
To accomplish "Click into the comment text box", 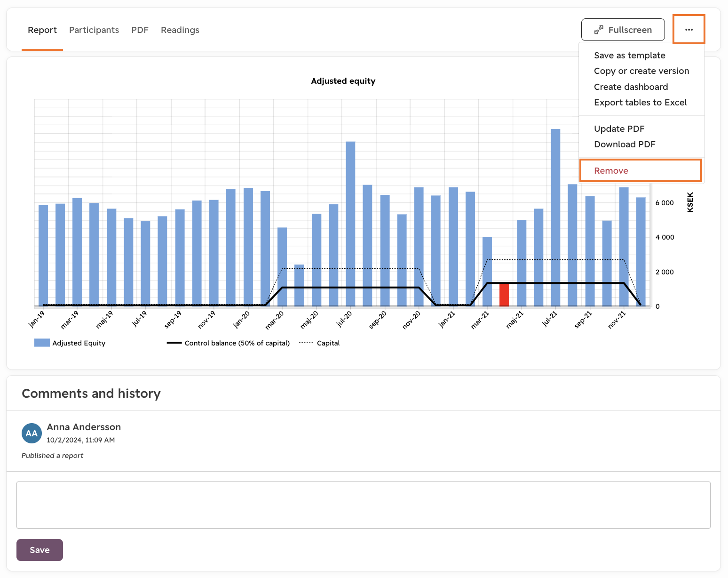I will click(363, 505).
